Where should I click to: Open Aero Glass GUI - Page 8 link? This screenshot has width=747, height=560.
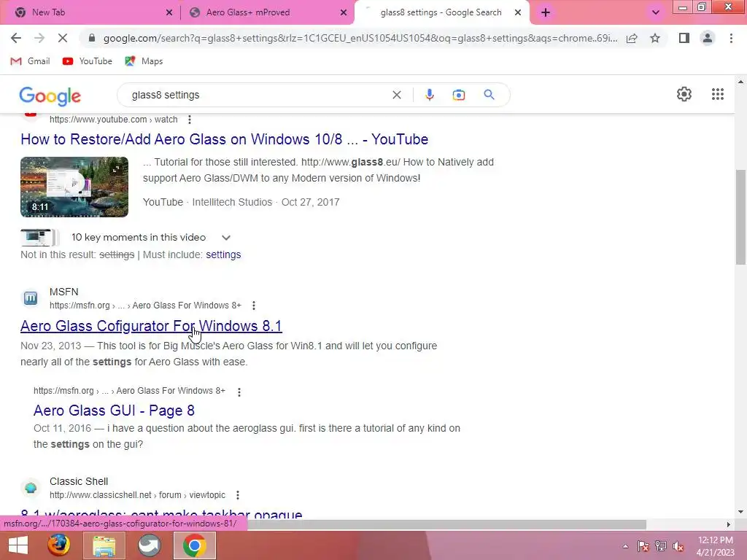pos(114,411)
